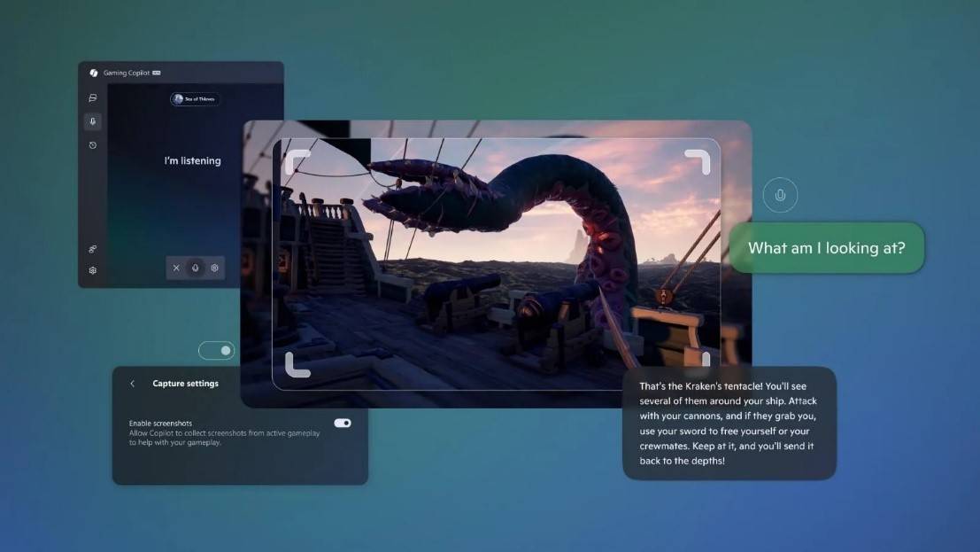Screen dimensions: 980x552
Task: Click the What am I looking at bubble
Action: (826, 248)
